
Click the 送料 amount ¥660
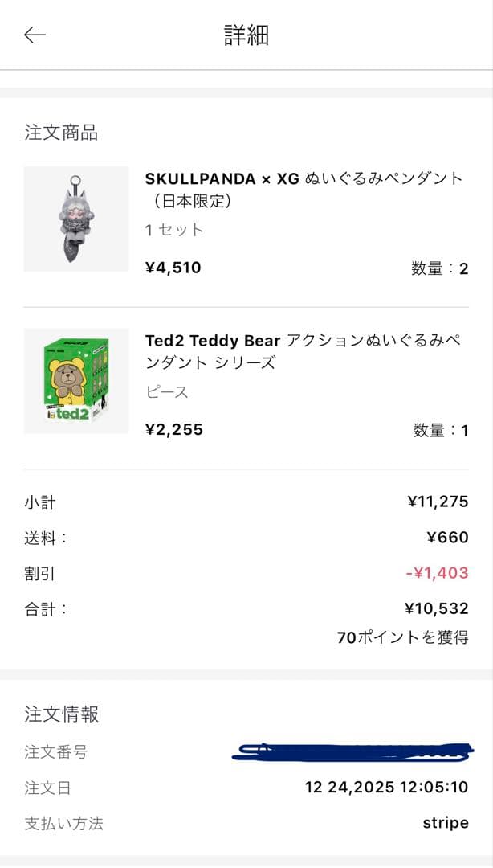pyautogui.click(x=447, y=538)
